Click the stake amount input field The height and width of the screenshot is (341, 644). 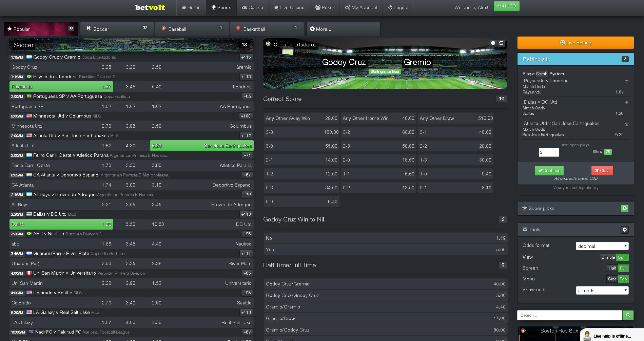[549, 152]
